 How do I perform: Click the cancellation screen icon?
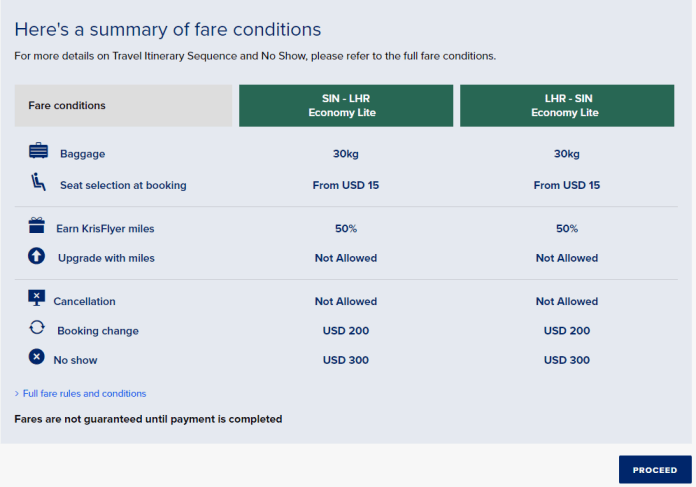(x=37, y=298)
